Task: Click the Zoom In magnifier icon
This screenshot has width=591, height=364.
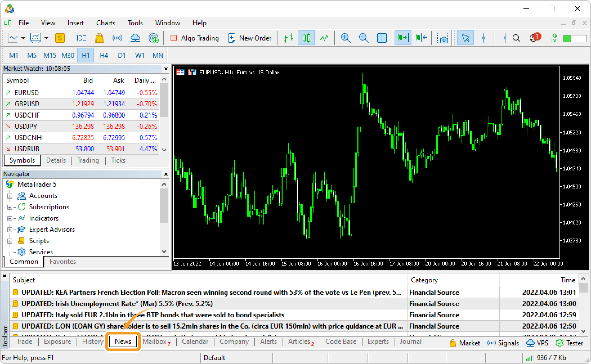Action: click(x=346, y=38)
